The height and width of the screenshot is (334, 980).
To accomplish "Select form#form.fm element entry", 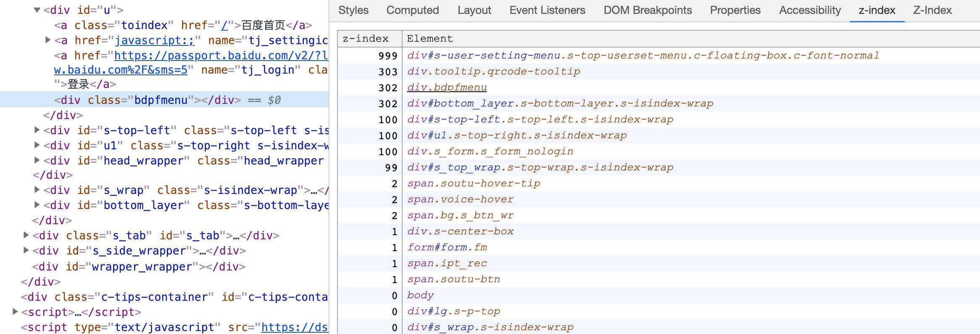I will [447, 247].
